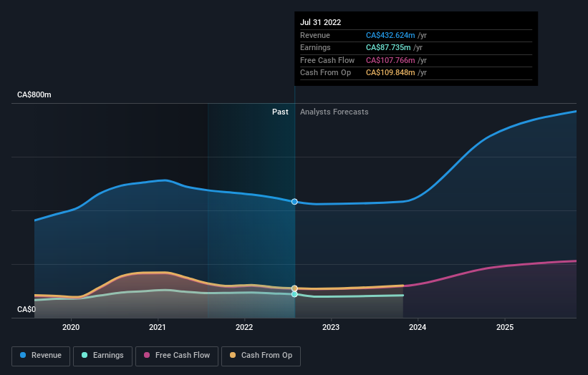Click the Cash From Op orange data point marker
Screen dimensions: 588x375
pos(294,288)
